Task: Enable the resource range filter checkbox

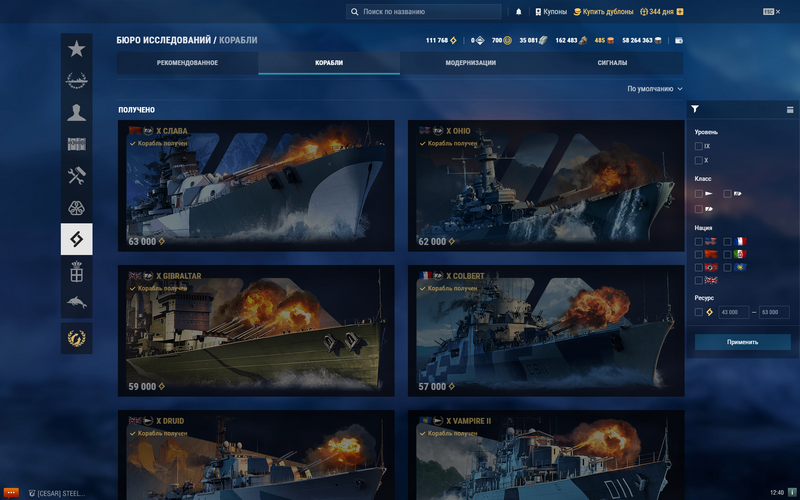Action: (x=698, y=312)
